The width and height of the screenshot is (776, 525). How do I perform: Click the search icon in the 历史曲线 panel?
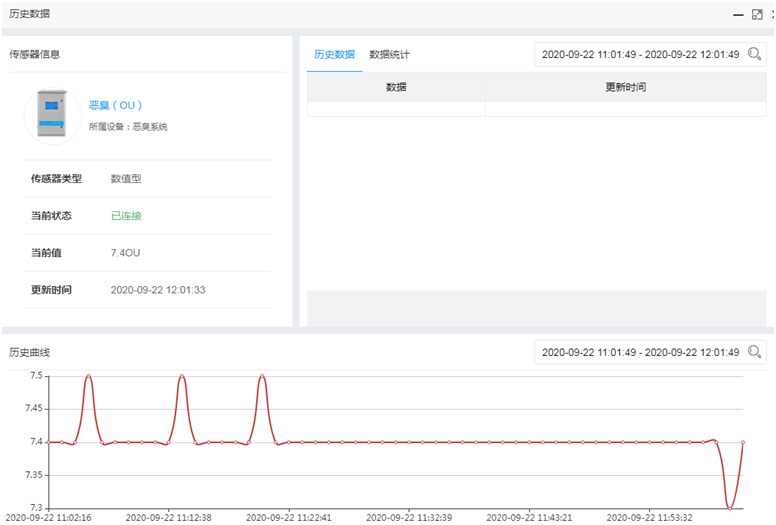[x=755, y=352]
